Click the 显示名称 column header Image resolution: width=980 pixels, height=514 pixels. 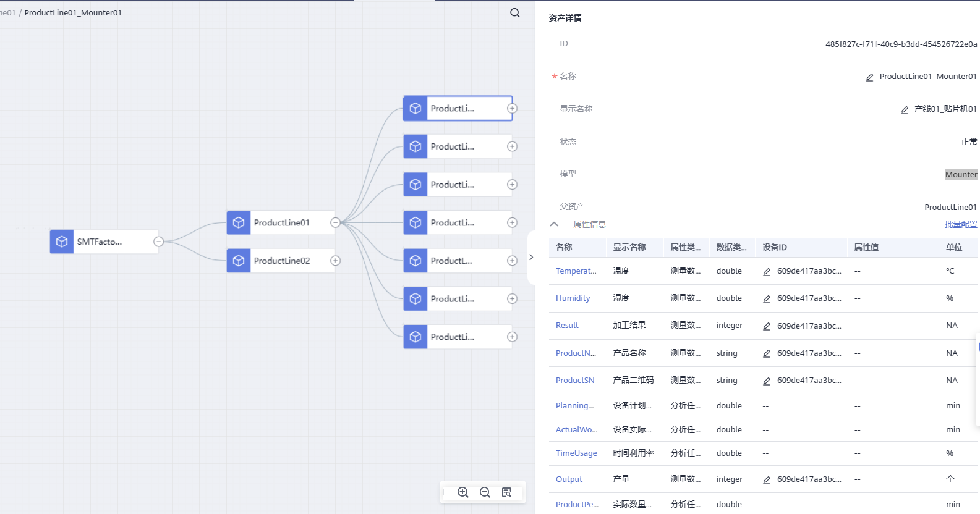(x=629, y=247)
